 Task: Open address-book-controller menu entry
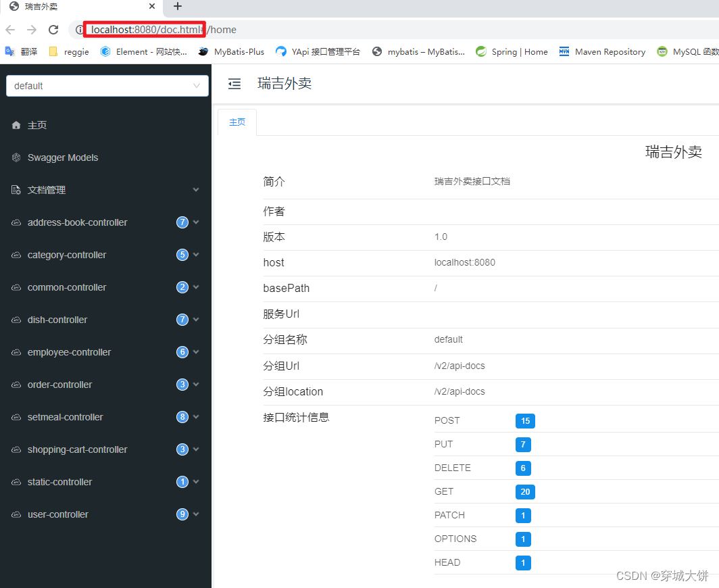(x=105, y=222)
